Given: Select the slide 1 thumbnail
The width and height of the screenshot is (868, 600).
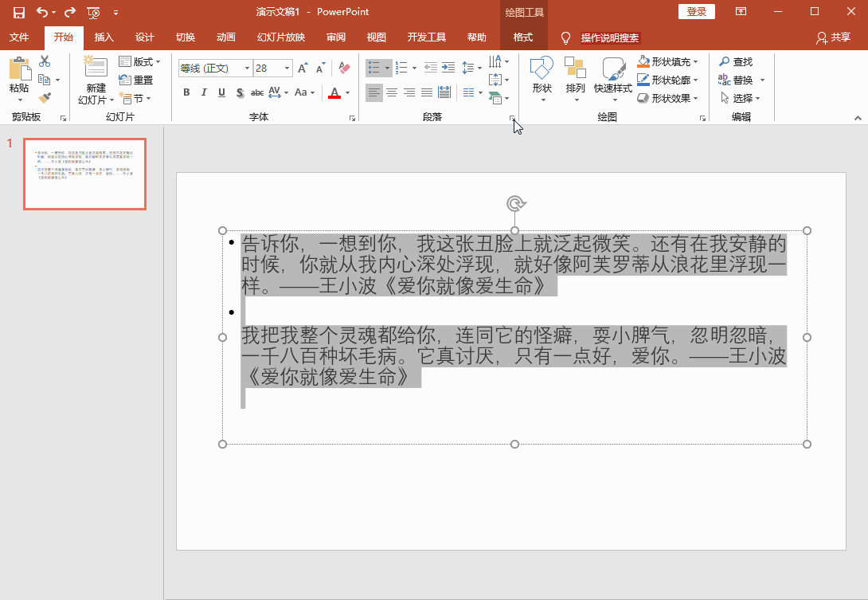Looking at the screenshot, I should pyautogui.click(x=84, y=174).
